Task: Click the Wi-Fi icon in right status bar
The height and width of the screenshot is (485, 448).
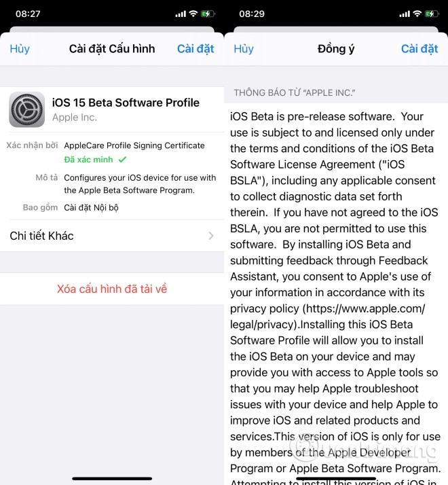Action: (417, 14)
